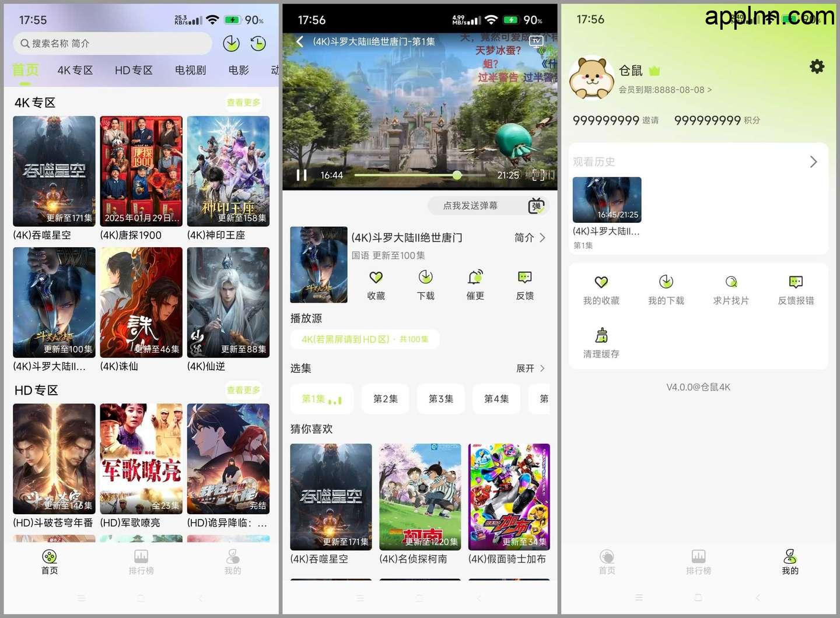The height and width of the screenshot is (618, 840).
Task: Tap version text V4.0.0@仓鼠4K
Action: (698, 387)
